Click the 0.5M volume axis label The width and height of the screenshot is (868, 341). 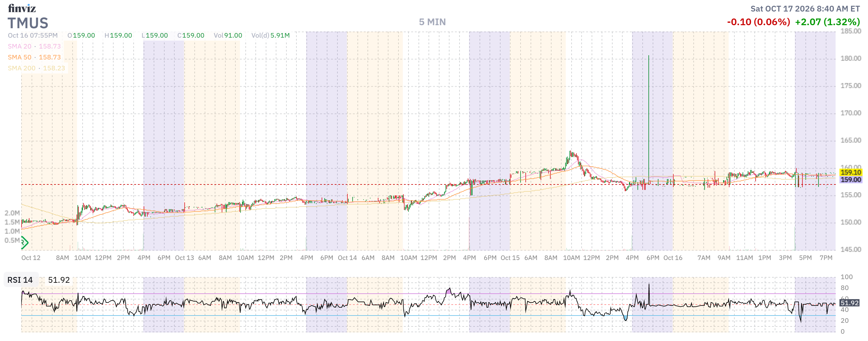point(12,240)
